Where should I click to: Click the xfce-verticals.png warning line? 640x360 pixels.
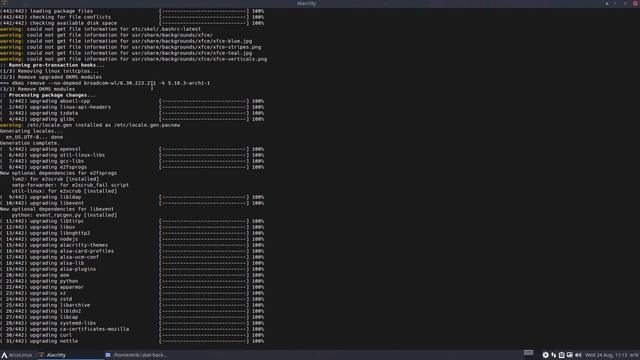[133, 59]
